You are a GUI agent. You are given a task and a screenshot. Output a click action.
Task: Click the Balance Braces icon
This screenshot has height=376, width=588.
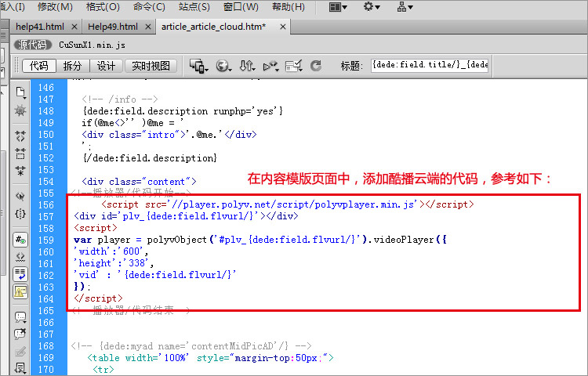[x=20, y=213]
